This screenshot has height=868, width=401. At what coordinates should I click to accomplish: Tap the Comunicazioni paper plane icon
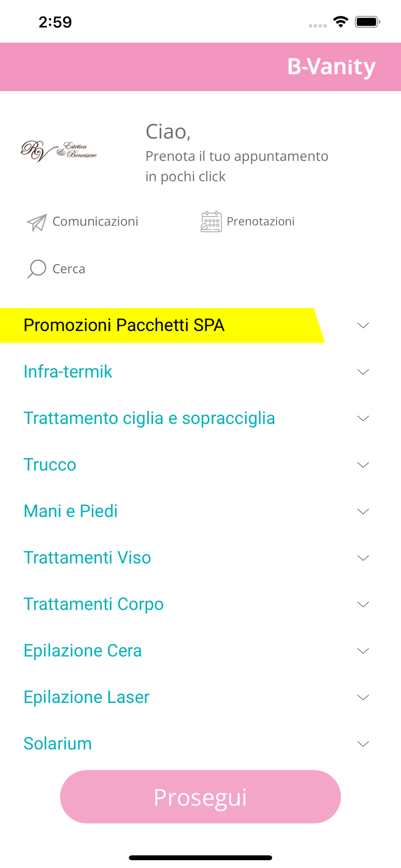click(37, 222)
